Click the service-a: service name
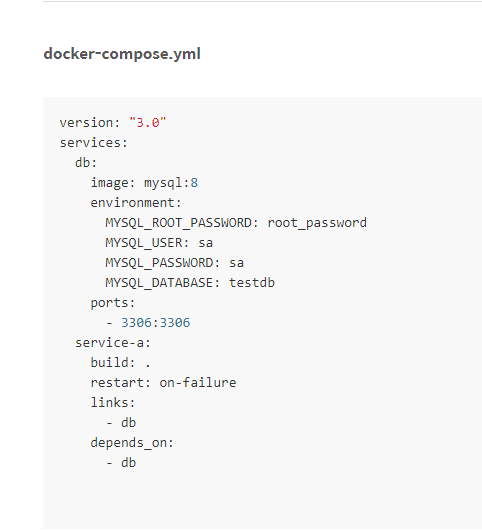482x531 pixels. coord(113,343)
